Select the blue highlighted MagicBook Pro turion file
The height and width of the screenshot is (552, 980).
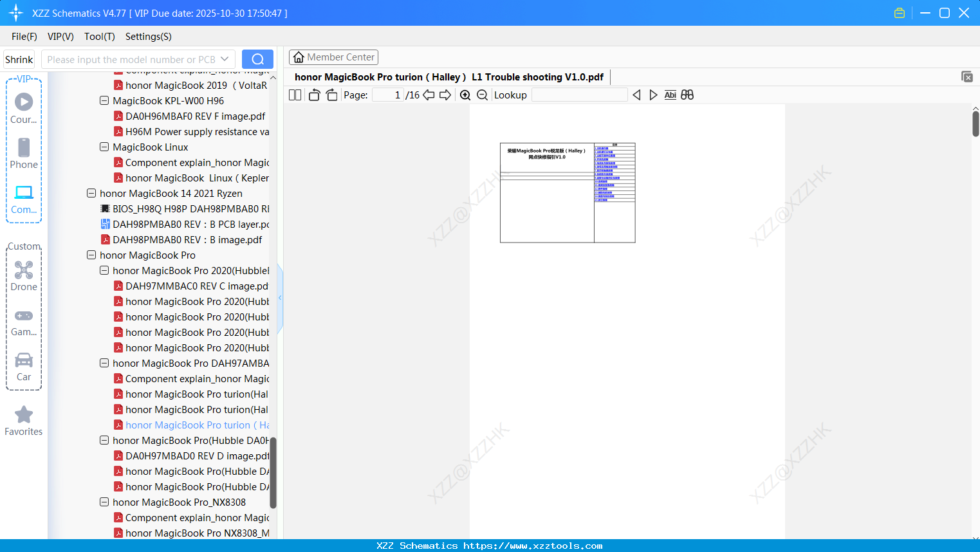coord(191,425)
